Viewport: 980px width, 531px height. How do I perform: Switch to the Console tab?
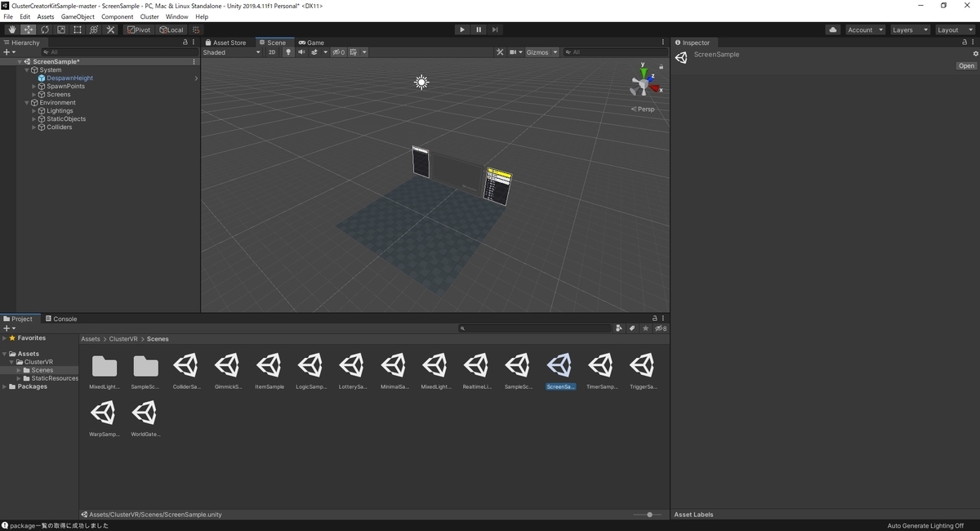61,319
